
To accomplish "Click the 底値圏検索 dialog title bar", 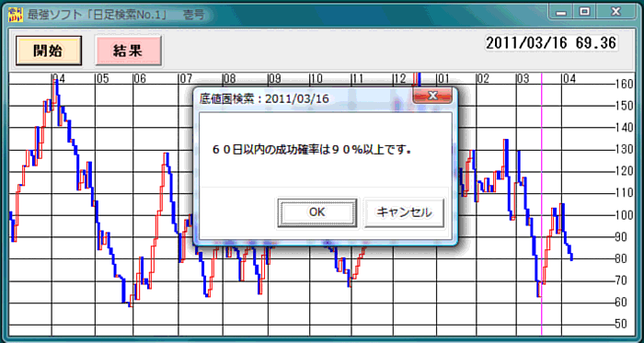I will pyautogui.click(x=304, y=98).
